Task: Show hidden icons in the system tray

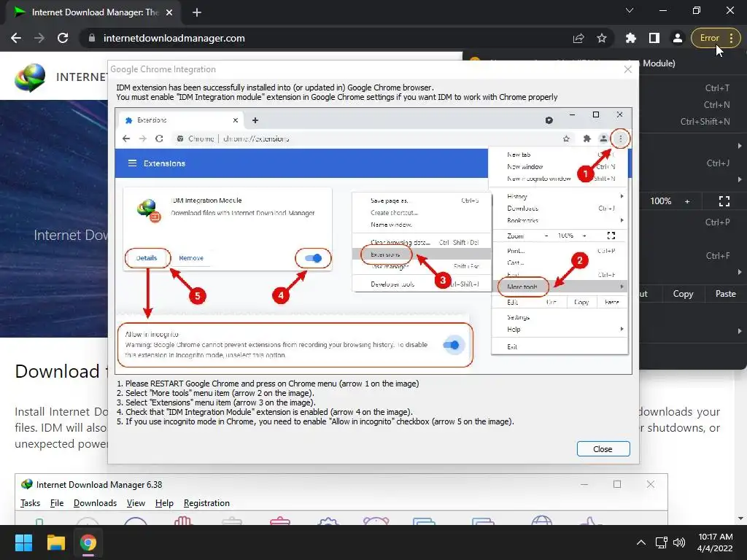Action: pos(641,542)
